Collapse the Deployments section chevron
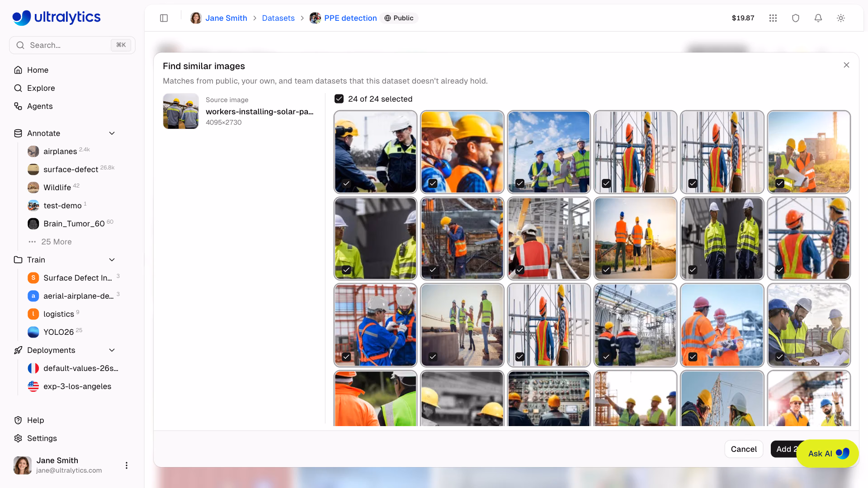The width and height of the screenshot is (868, 488). pos(112,350)
